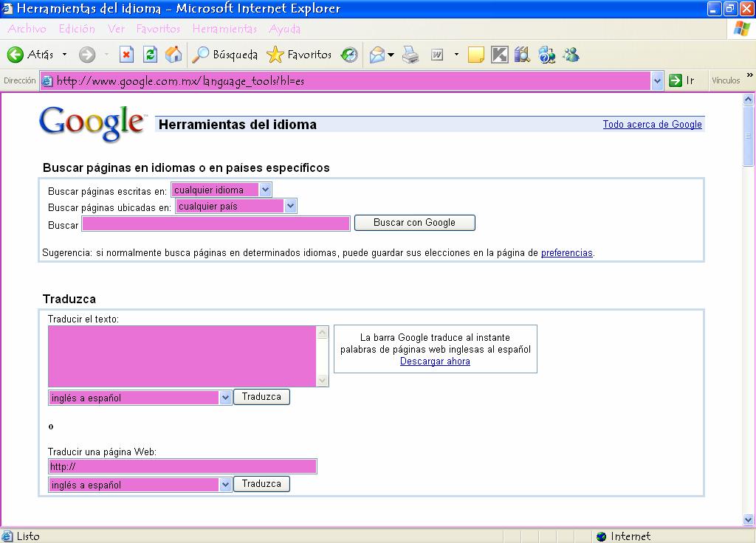Click the green Ir go arrow
756x543 pixels.
point(676,80)
